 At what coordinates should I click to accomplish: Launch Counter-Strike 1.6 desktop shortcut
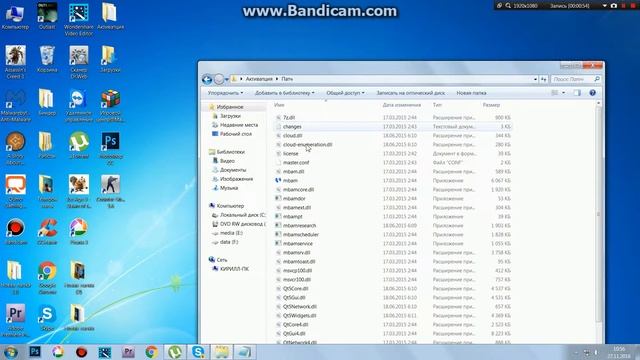tap(110, 192)
